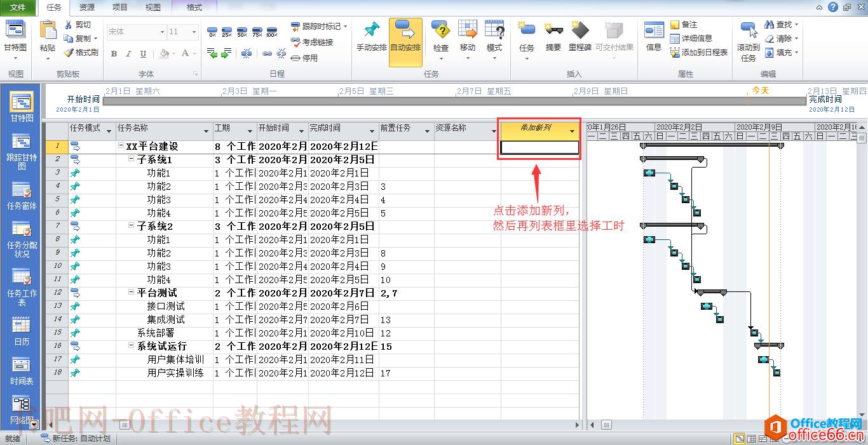Open sidebar 日历 view
The height and width of the screenshot is (445, 868).
(22, 331)
